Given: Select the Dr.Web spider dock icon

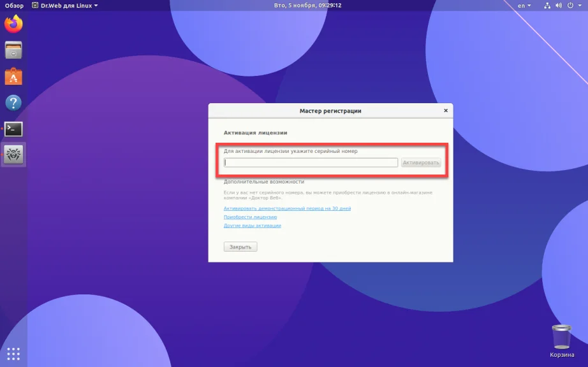Looking at the screenshot, I should tap(13, 154).
